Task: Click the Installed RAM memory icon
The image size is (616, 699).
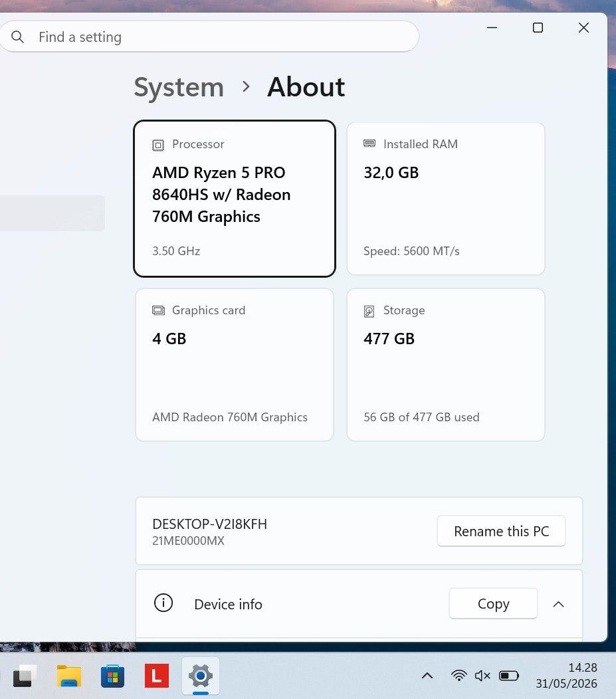Action: 369,144
